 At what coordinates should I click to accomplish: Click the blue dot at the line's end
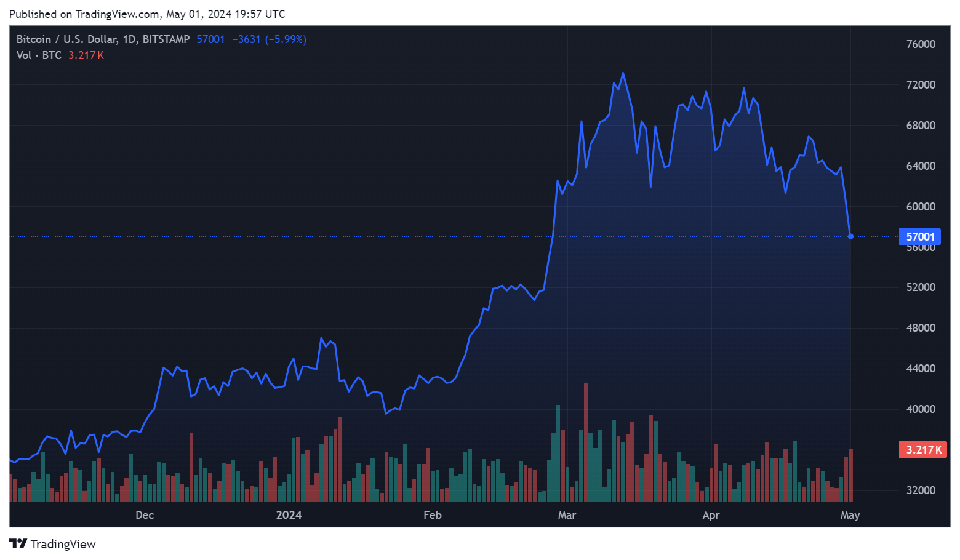[850, 236]
